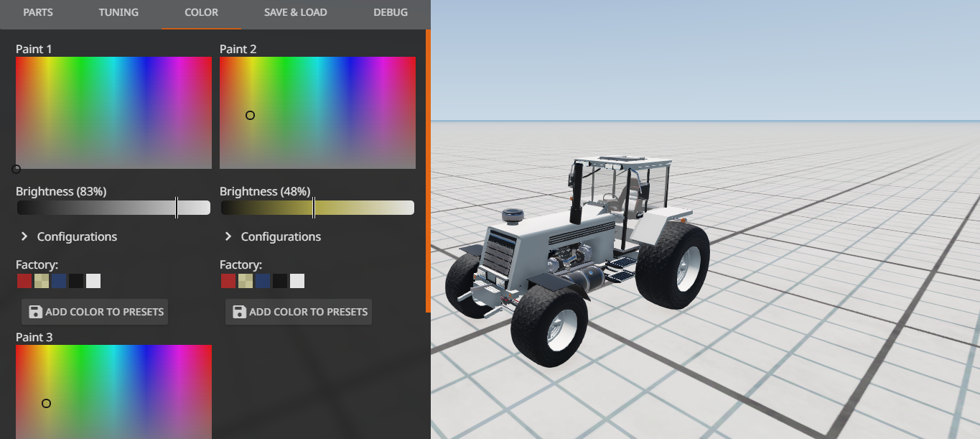The width and height of the screenshot is (980, 439).
Task: Go to the SAVE & LOAD tab
Action: pos(295,12)
